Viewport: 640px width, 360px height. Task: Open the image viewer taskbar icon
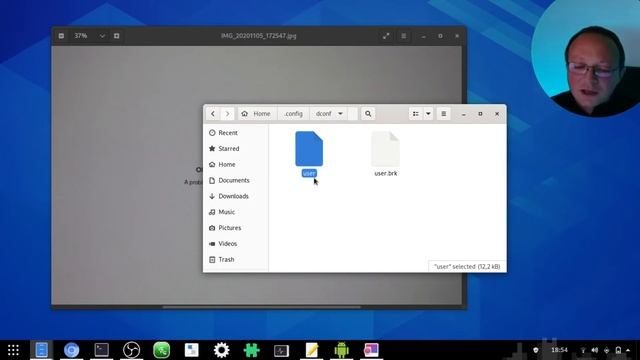(371, 350)
